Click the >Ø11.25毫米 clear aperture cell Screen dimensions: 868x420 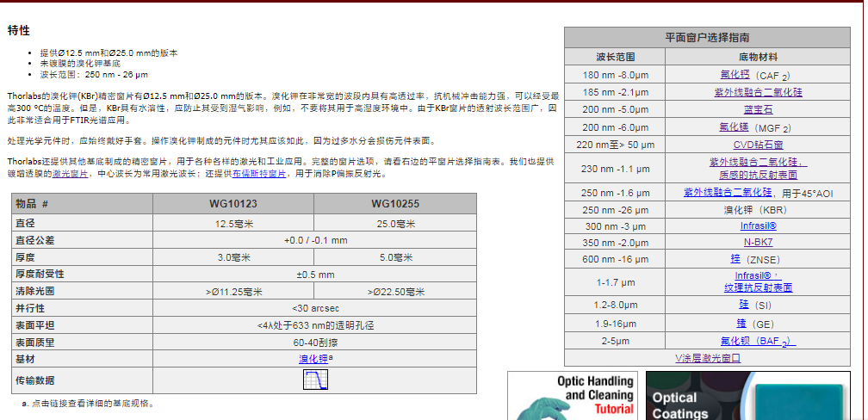[233, 292]
